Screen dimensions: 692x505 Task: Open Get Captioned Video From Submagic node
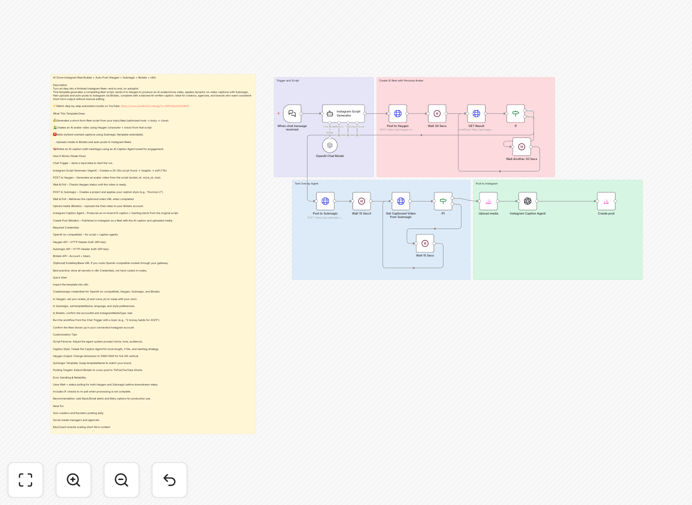(401, 201)
